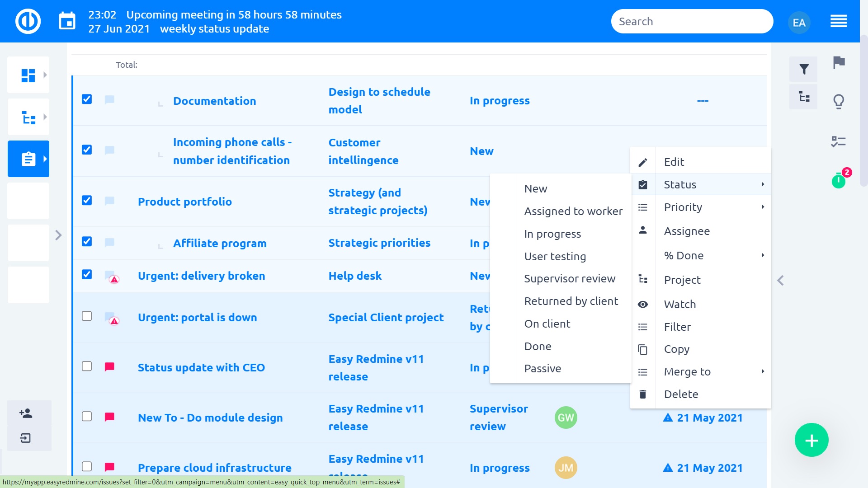Screen dimensions: 868x488
Task: Check Prepare cloud infrastructure checkbox
Action: point(87,466)
